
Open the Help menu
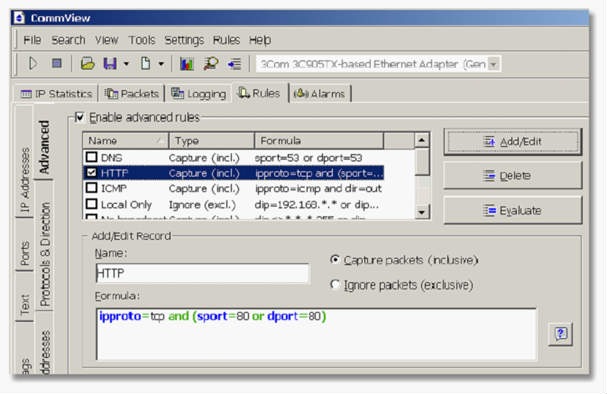click(260, 40)
